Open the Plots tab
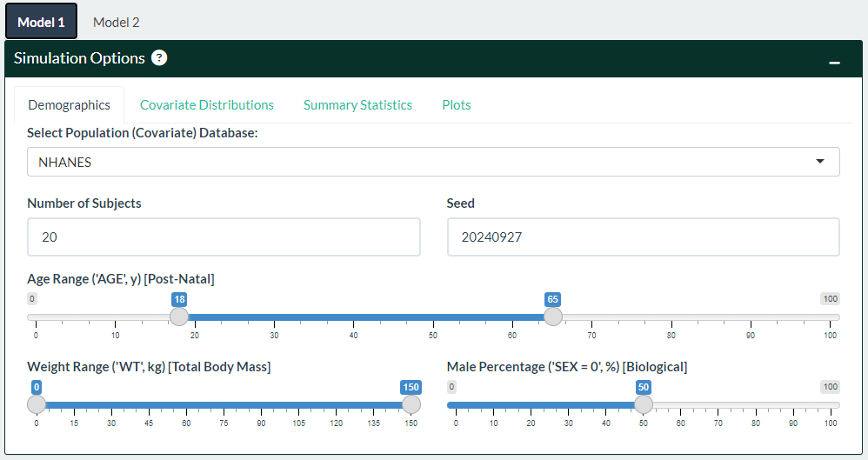Viewport: 868px width, 460px height. point(457,105)
